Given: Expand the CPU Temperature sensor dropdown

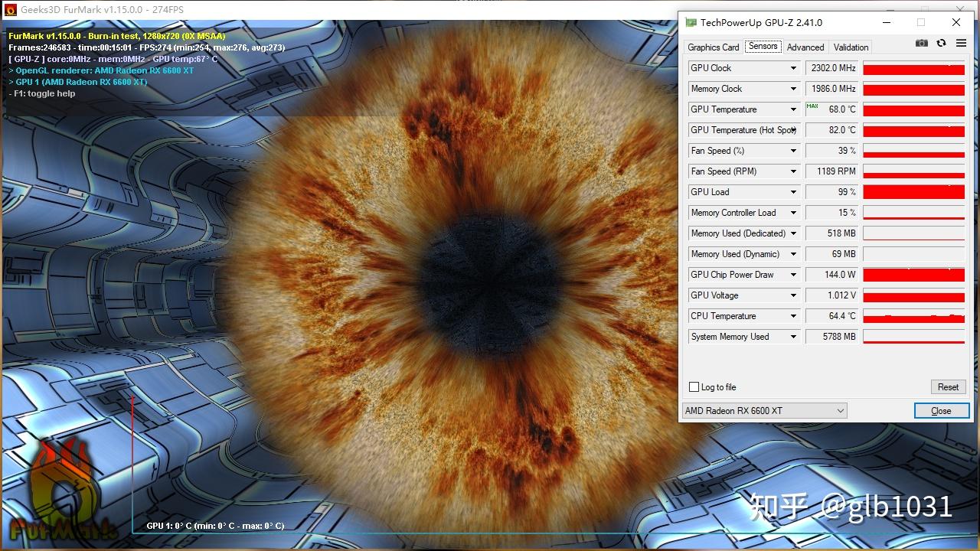Looking at the screenshot, I should click(793, 316).
